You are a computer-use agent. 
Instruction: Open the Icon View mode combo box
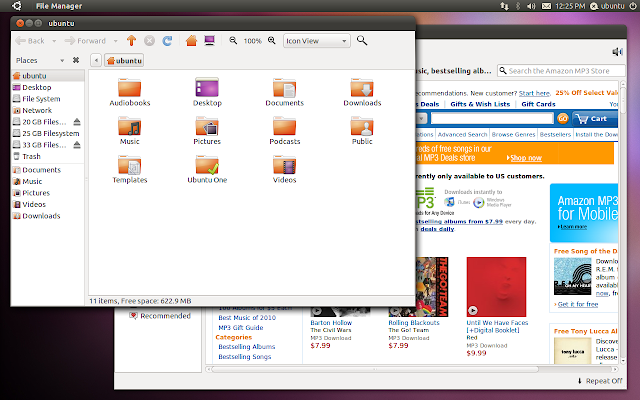click(x=317, y=41)
